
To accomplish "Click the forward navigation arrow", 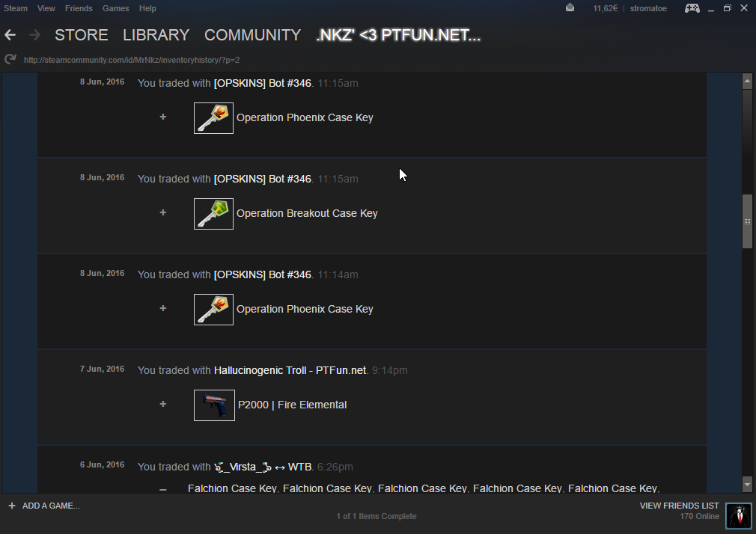I will (x=34, y=35).
